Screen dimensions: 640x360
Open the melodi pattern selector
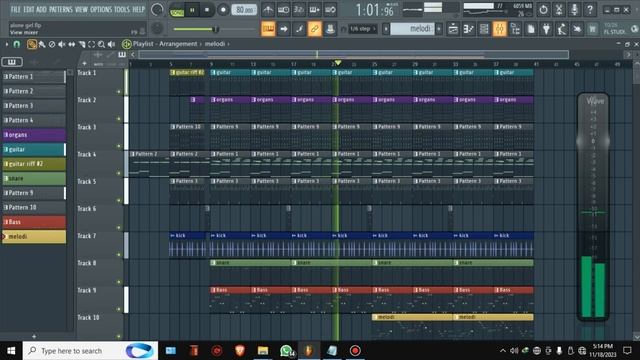tap(412, 29)
